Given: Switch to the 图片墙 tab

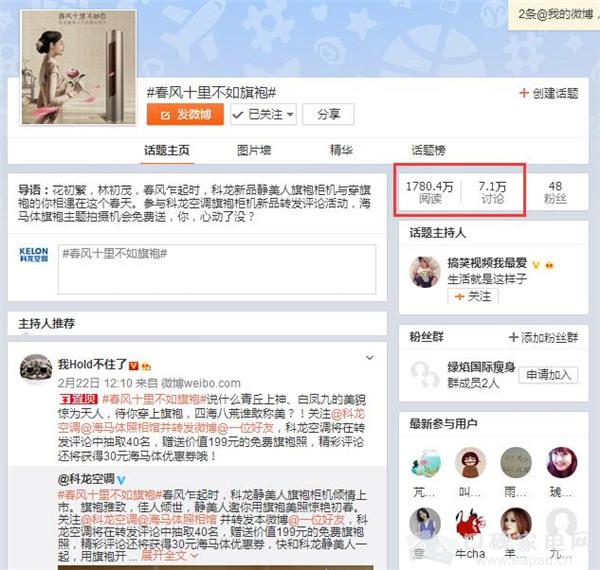Looking at the screenshot, I should [254, 150].
